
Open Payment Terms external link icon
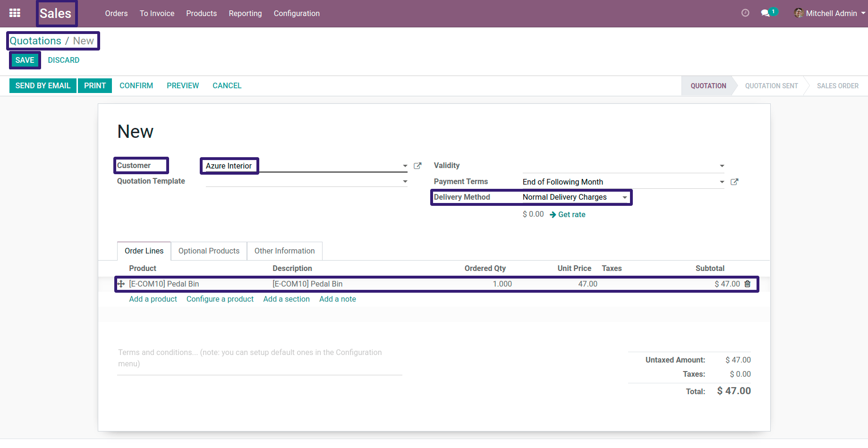click(x=734, y=182)
